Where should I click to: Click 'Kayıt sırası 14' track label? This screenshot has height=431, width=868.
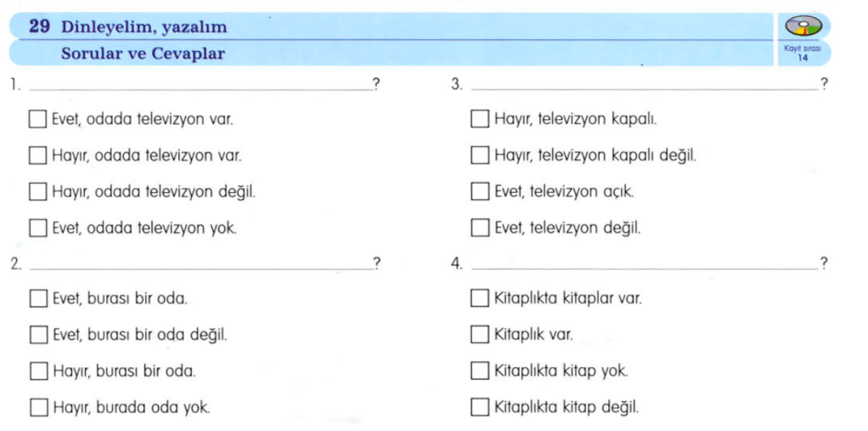(803, 54)
